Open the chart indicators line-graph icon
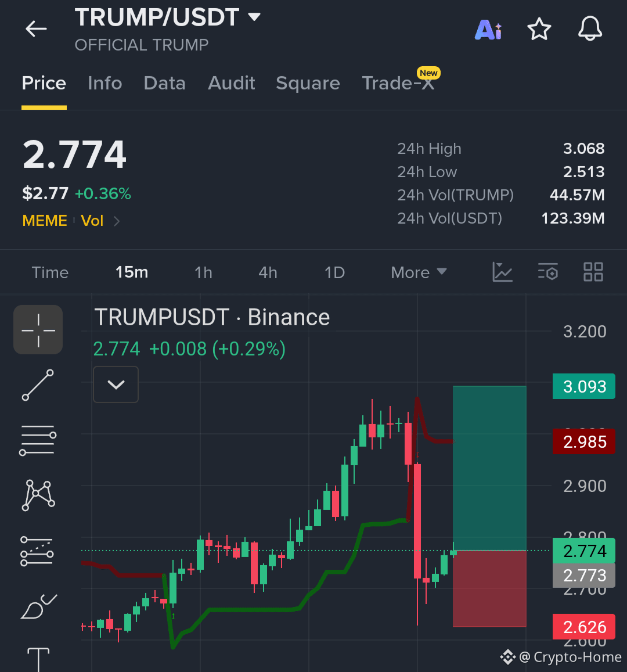 click(502, 272)
